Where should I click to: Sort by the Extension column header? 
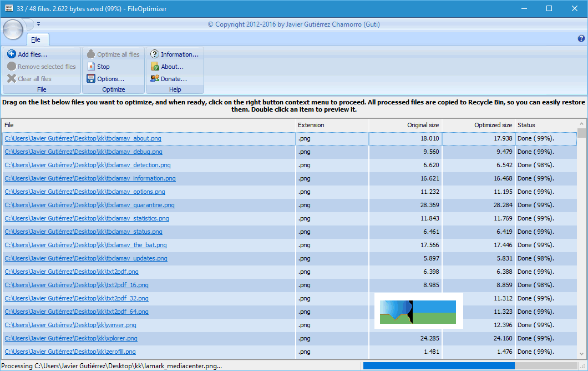pyautogui.click(x=332, y=125)
